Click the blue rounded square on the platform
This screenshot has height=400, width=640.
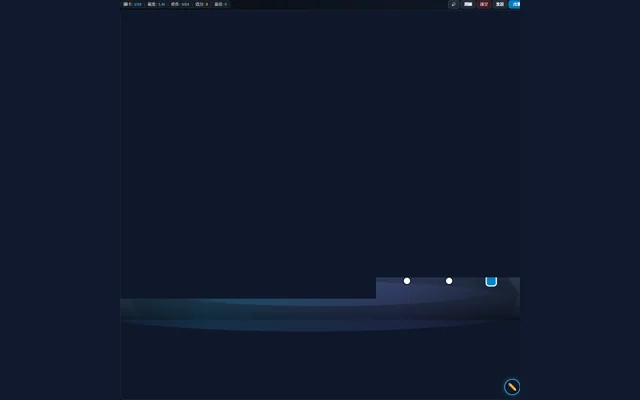(x=491, y=281)
